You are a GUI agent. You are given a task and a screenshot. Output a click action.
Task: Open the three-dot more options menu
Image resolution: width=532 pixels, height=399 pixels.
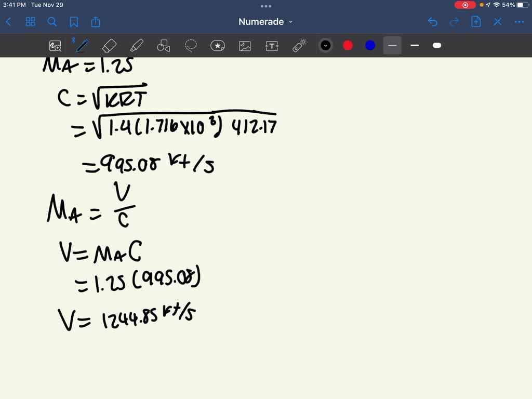click(x=519, y=22)
